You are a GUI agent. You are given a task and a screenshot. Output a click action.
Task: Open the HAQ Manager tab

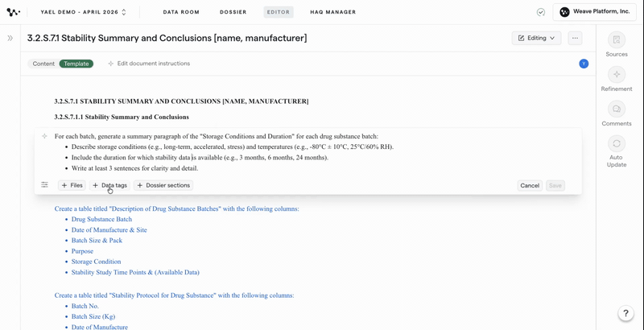pos(333,12)
